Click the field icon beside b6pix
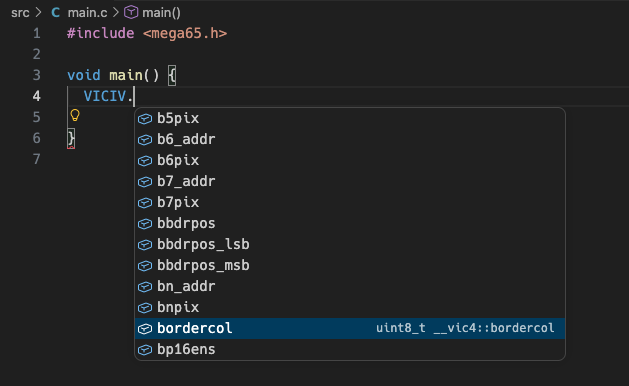629x386 pixels. click(x=145, y=161)
